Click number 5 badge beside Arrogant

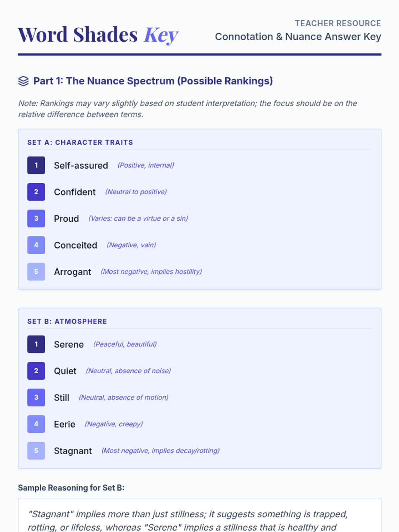pyautogui.click(x=36, y=272)
